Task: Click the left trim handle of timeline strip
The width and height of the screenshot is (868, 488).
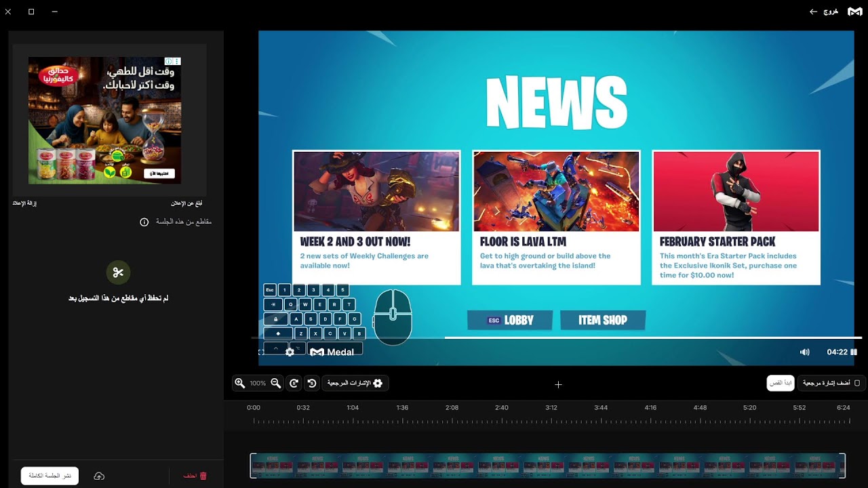Action: pyautogui.click(x=252, y=466)
